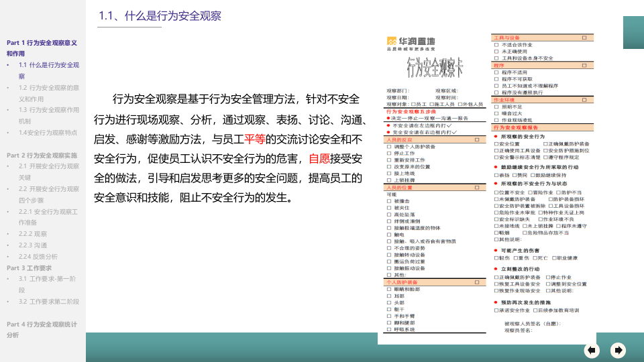This screenshot has width=644, height=362.
Task: Check the 接上地线 box
Action: click(x=389, y=174)
